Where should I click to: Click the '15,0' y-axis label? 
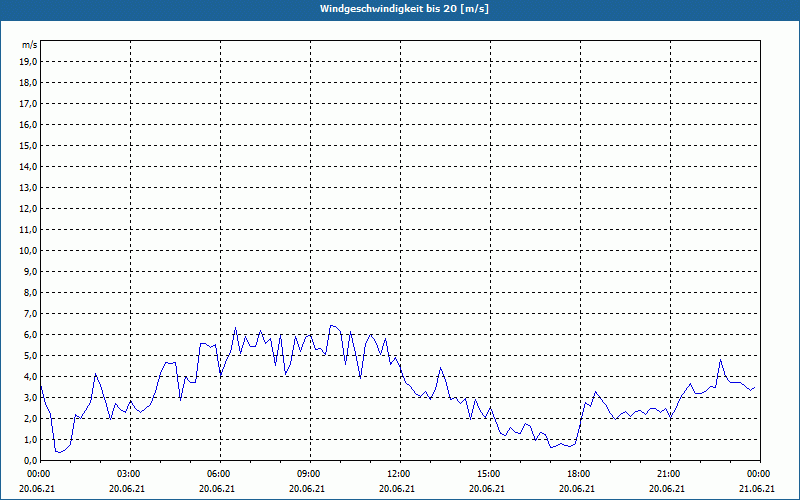28,145
